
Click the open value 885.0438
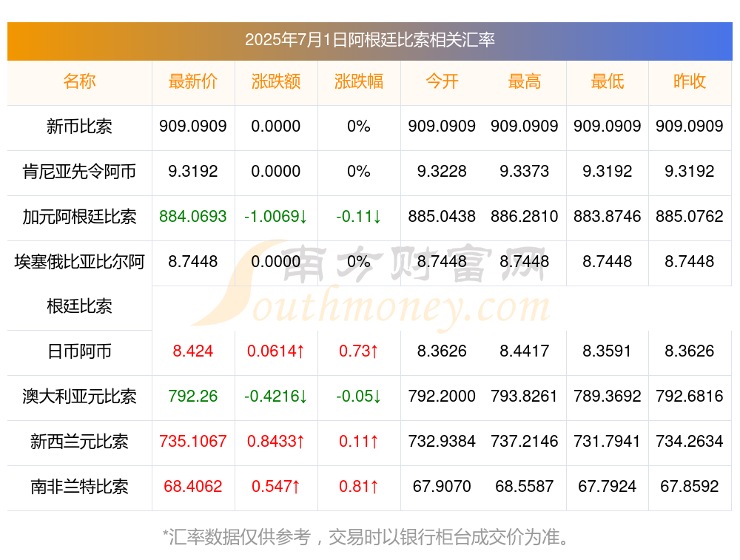(442, 217)
